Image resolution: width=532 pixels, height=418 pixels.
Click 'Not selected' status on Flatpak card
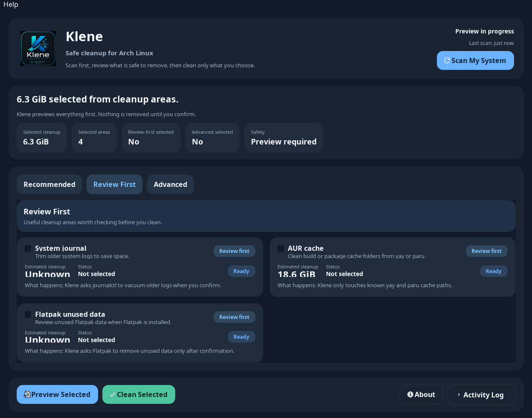click(96, 340)
